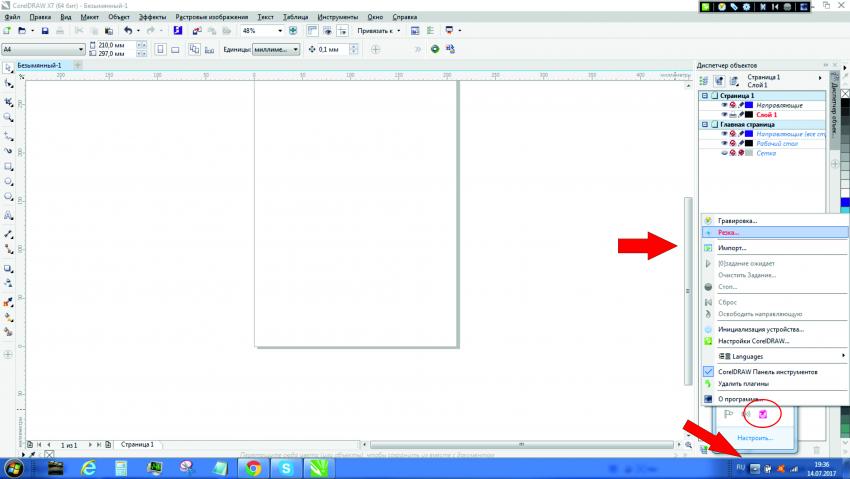Click pink laser plugin tray icon
Viewport: 850px width, 479px height.
click(763, 413)
